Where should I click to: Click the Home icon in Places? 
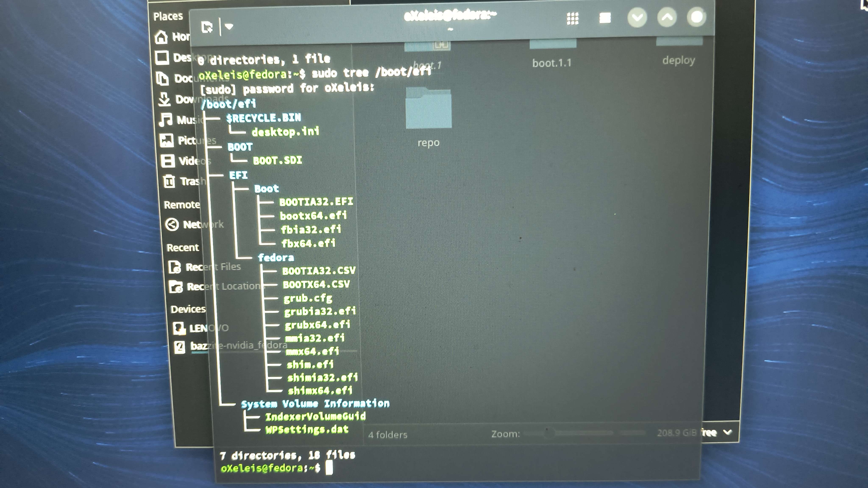click(x=161, y=37)
